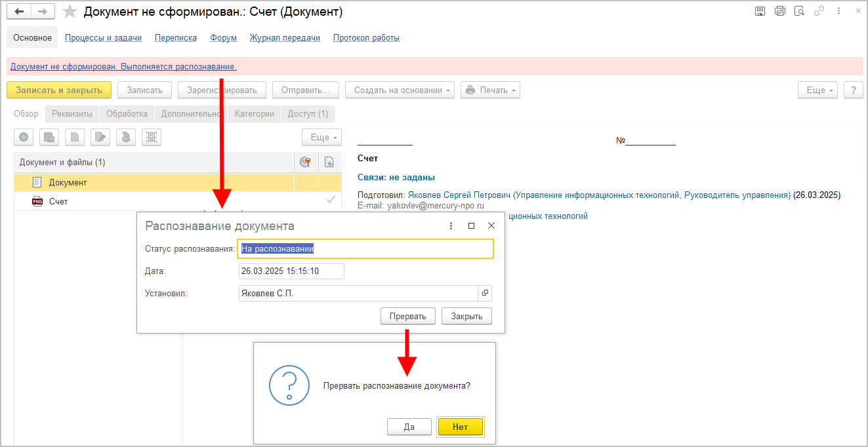Click the scan/recognize 1C icon
The image size is (868, 447).
(152, 137)
